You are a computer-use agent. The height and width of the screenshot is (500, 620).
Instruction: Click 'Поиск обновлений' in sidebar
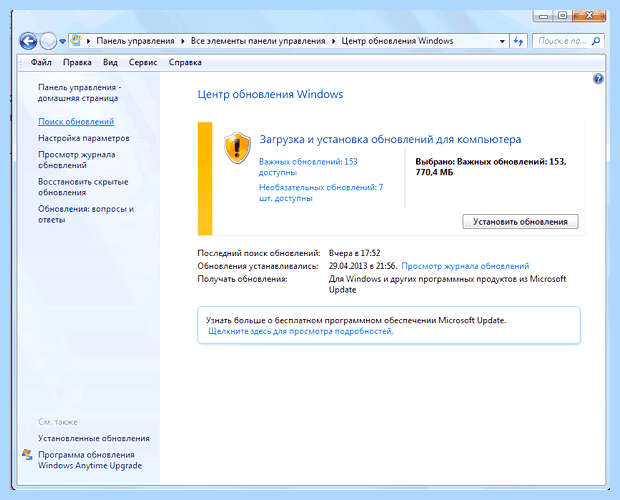tap(76, 122)
